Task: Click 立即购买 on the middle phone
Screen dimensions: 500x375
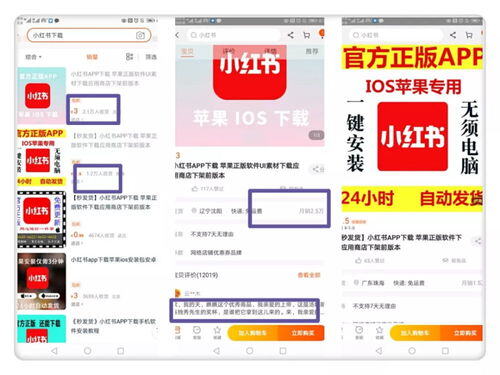Action: (301, 333)
